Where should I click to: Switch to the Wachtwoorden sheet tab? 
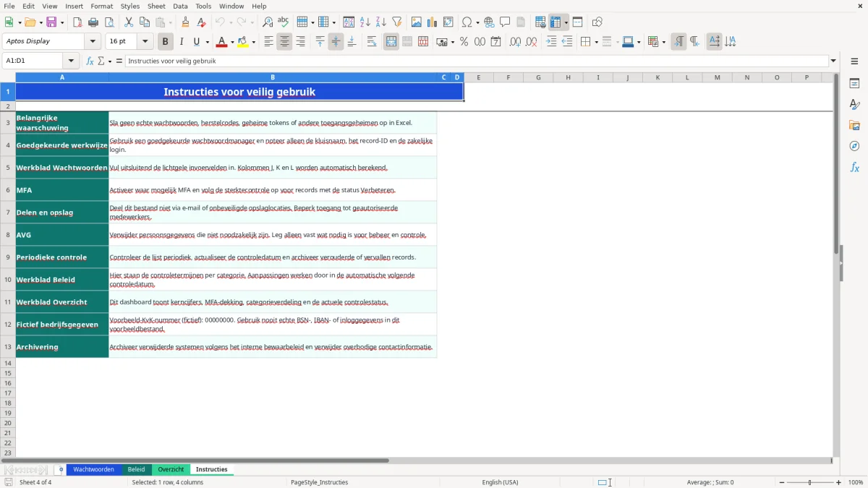pyautogui.click(x=93, y=470)
